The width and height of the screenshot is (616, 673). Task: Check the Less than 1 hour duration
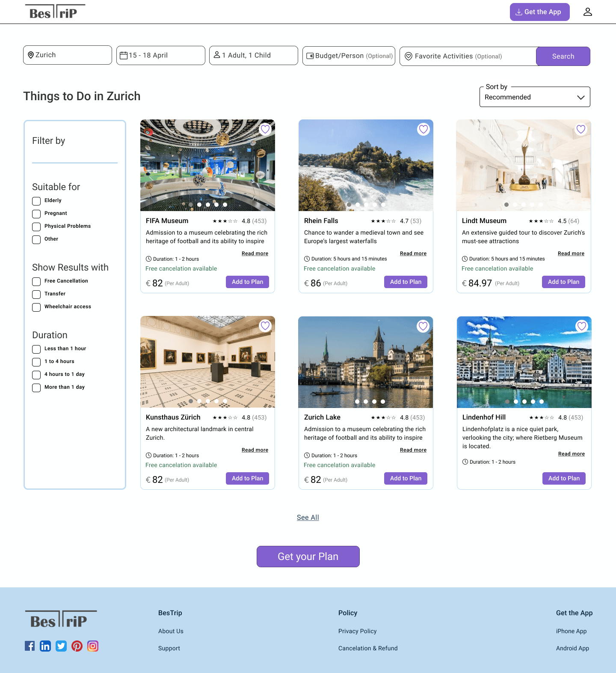click(36, 349)
